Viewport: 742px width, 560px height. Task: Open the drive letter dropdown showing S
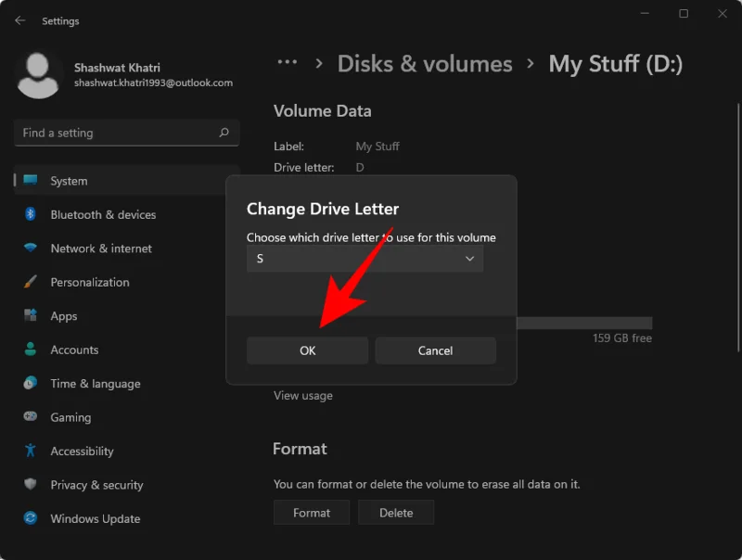point(365,258)
